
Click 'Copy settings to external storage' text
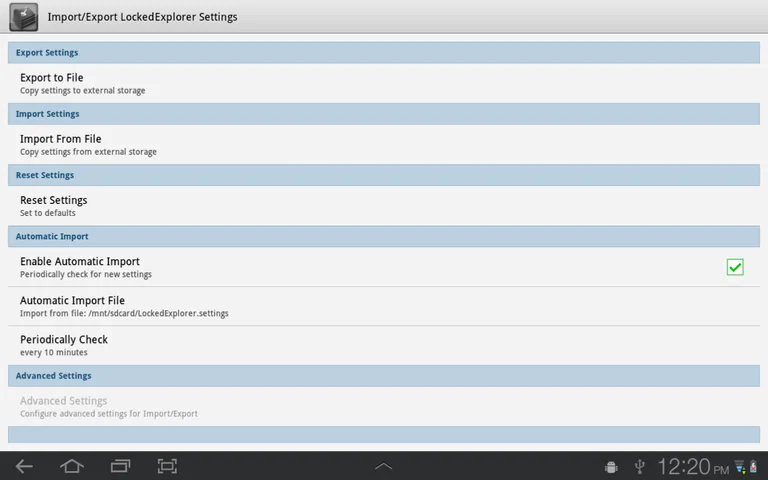coord(82,91)
